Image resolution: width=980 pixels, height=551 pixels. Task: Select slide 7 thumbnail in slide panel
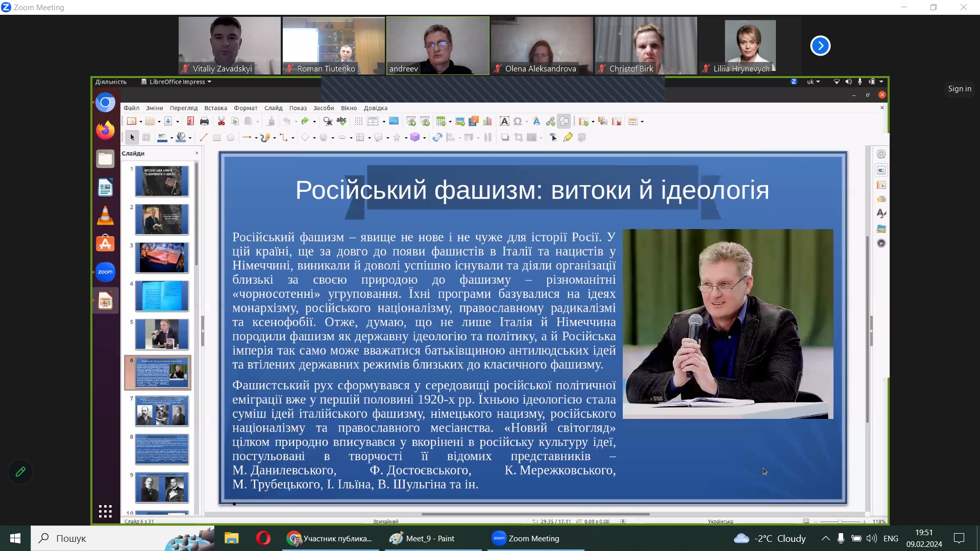[162, 411]
